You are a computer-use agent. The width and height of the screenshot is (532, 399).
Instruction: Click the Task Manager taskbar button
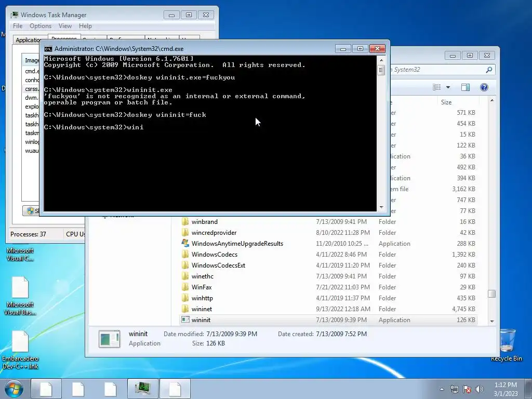coord(142,389)
